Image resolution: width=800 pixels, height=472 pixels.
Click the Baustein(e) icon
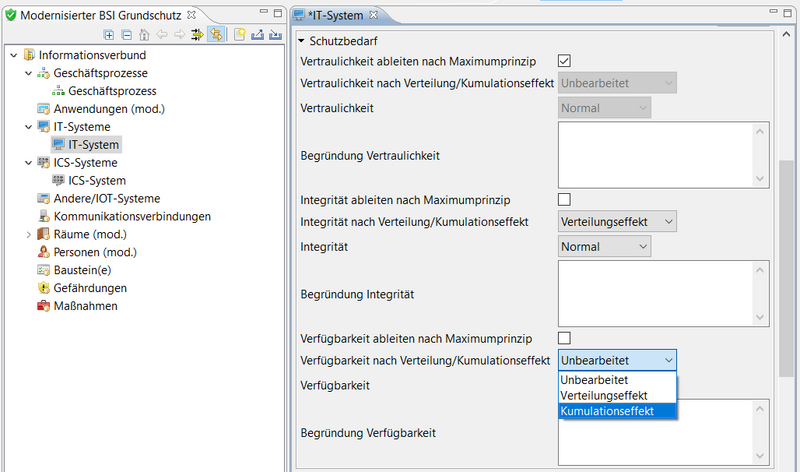pos(43,270)
